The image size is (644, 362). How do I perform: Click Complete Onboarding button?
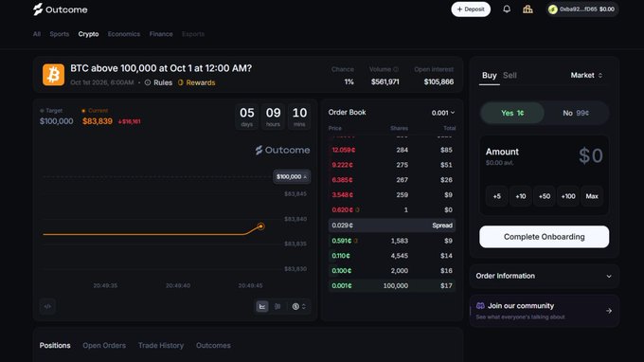(545, 237)
